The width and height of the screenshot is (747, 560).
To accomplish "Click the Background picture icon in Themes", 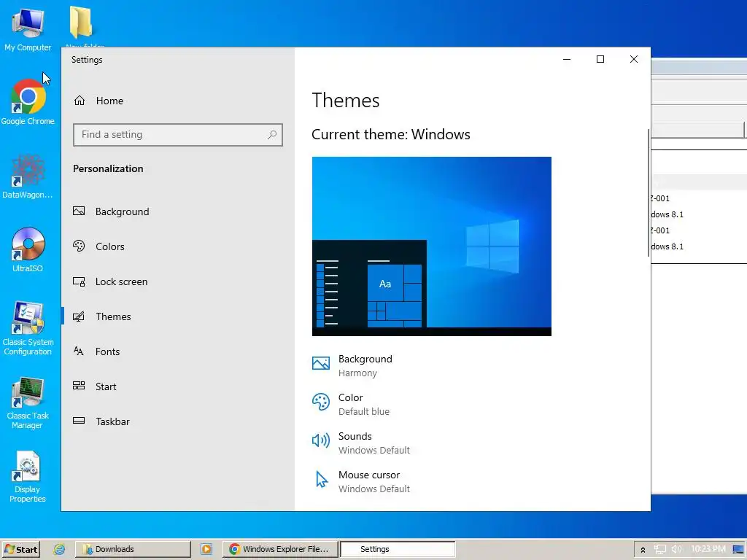I will tap(321, 363).
